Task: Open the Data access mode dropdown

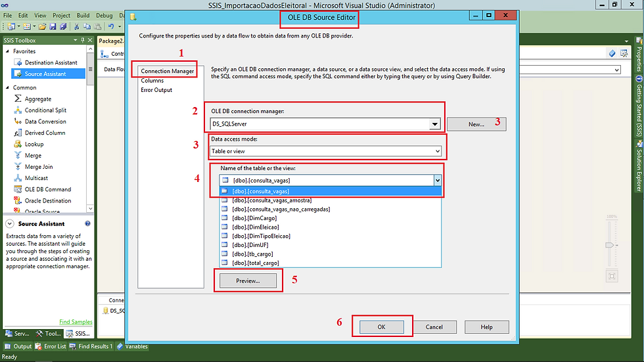Action: pyautogui.click(x=438, y=151)
